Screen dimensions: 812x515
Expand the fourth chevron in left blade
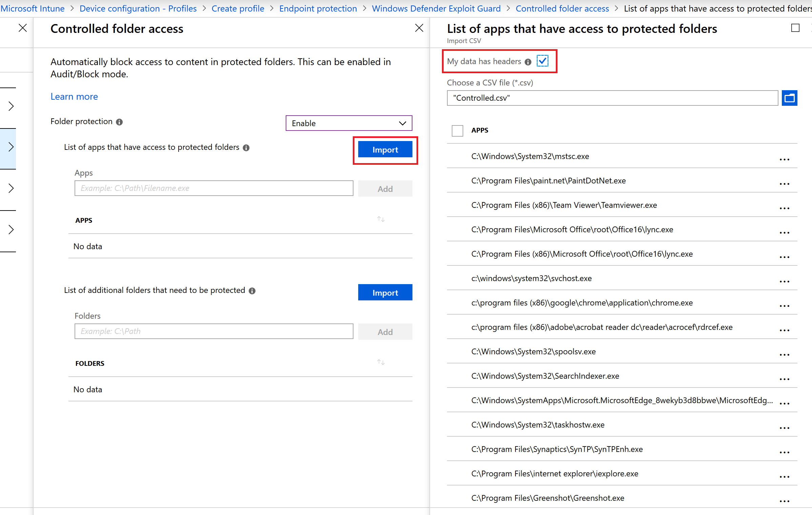click(11, 230)
